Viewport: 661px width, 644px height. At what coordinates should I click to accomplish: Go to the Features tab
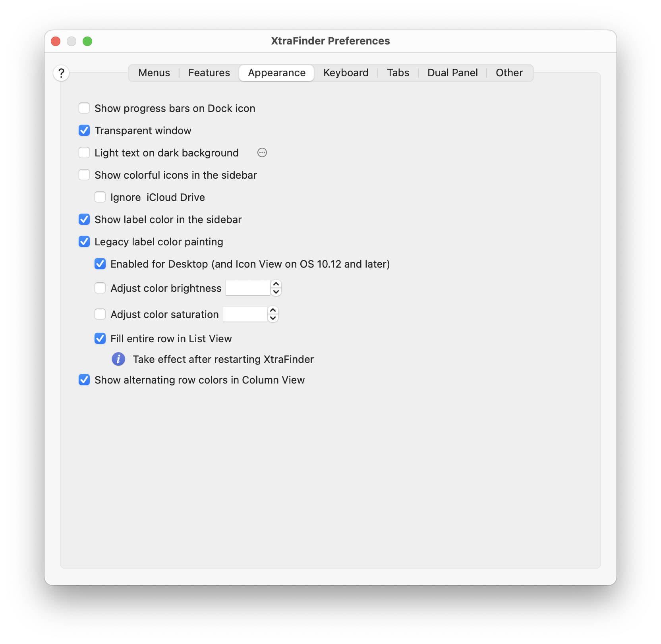coord(209,73)
